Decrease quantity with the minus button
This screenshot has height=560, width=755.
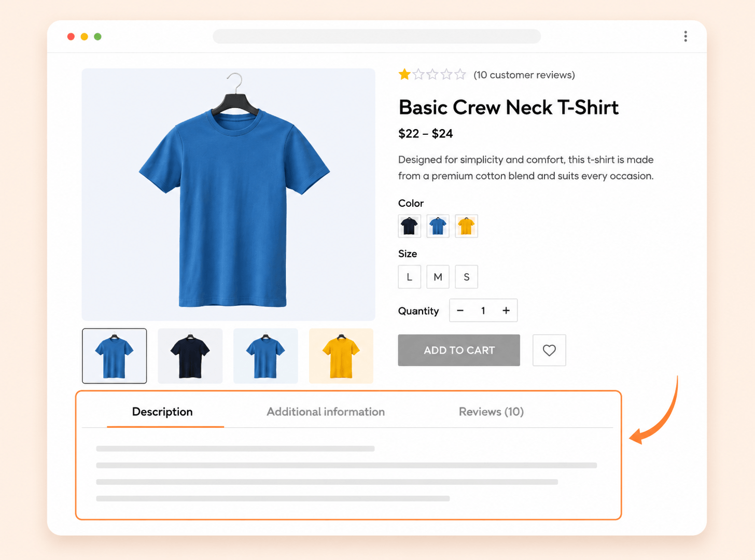pos(460,310)
